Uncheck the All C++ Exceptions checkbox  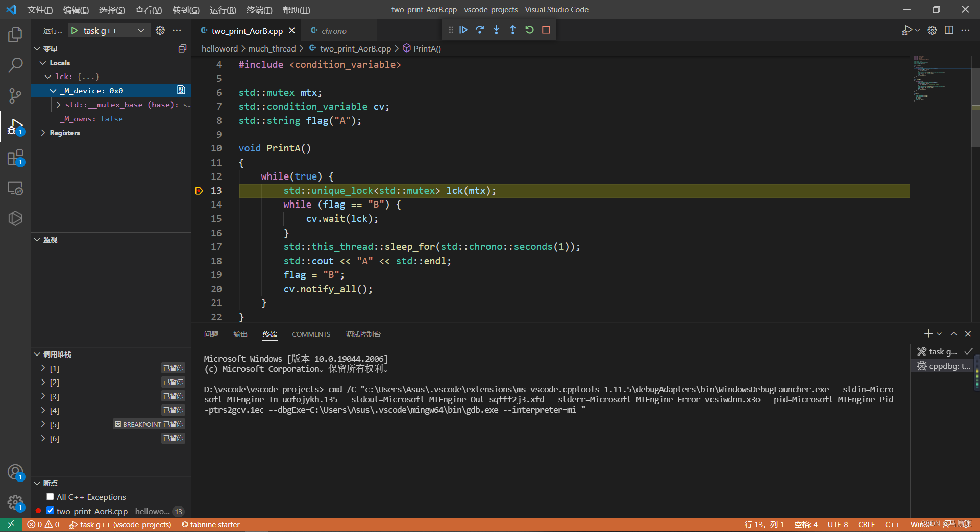50,496
